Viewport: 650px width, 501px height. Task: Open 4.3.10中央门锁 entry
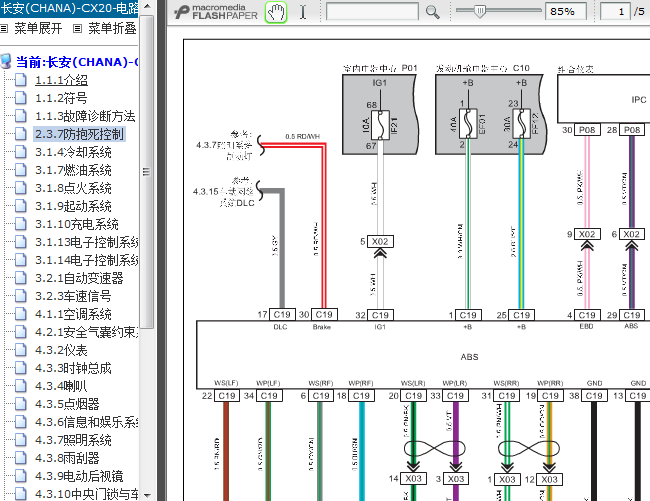click(86, 494)
